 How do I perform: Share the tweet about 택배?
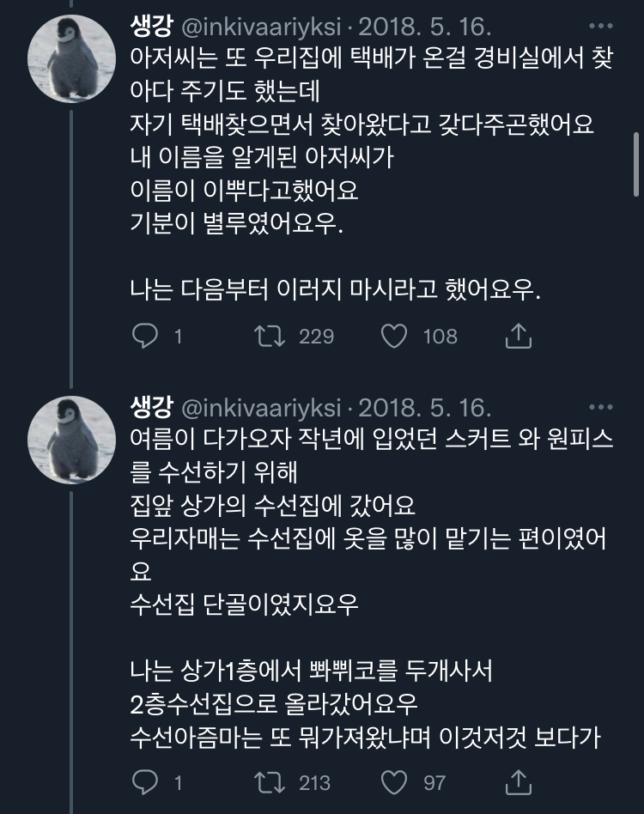(518, 336)
